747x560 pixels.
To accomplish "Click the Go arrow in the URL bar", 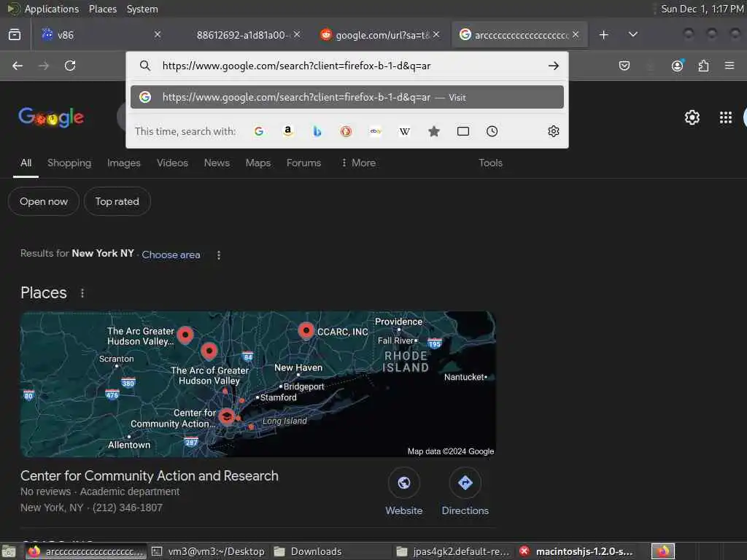I will 553,66.
